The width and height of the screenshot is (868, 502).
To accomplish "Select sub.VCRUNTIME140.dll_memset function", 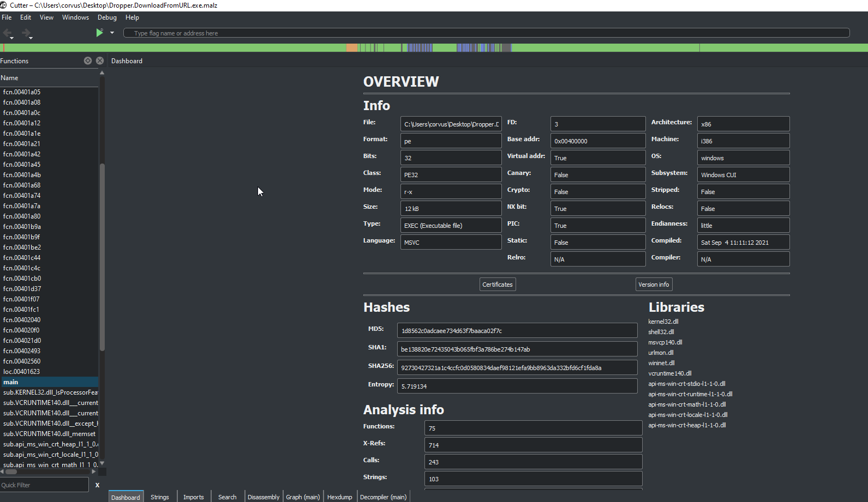I will (50, 434).
